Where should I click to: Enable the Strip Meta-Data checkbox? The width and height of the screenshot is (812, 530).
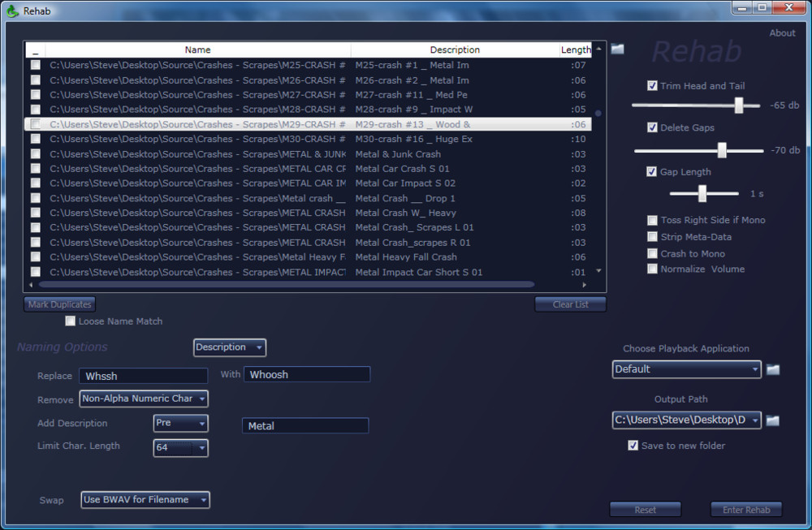[653, 237]
